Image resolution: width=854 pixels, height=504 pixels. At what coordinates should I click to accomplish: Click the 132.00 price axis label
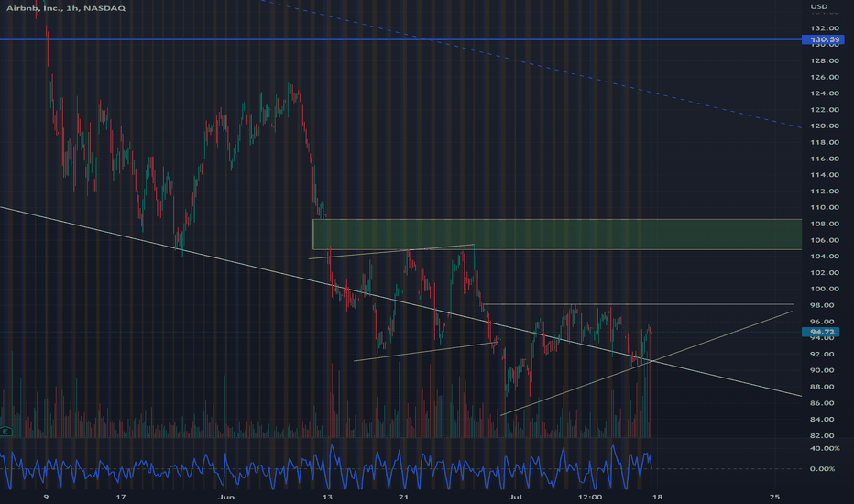tap(824, 27)
